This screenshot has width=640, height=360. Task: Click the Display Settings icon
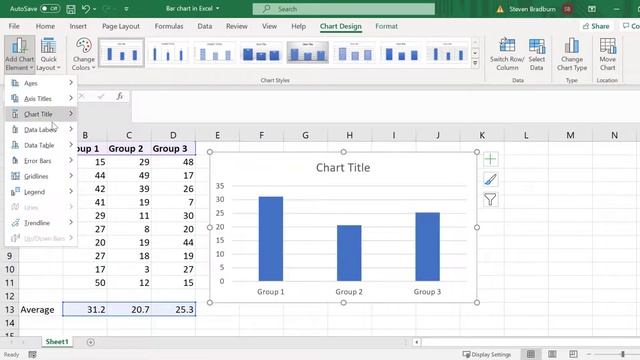466,354
